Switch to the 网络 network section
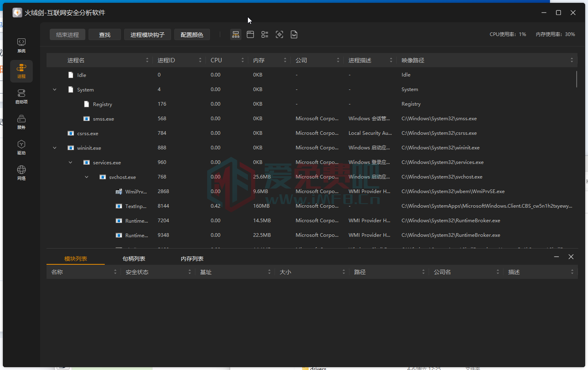 [21, 173]
